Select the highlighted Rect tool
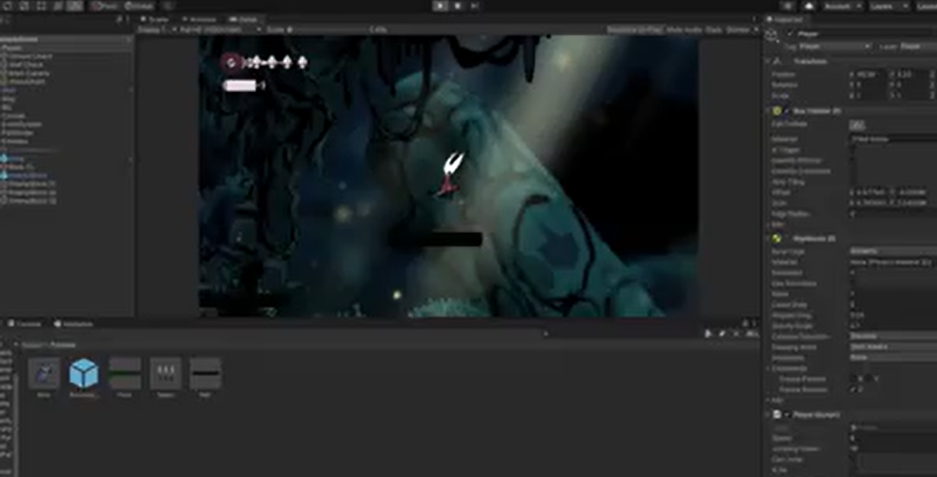The image size is (937, 477). coord(75,6)
